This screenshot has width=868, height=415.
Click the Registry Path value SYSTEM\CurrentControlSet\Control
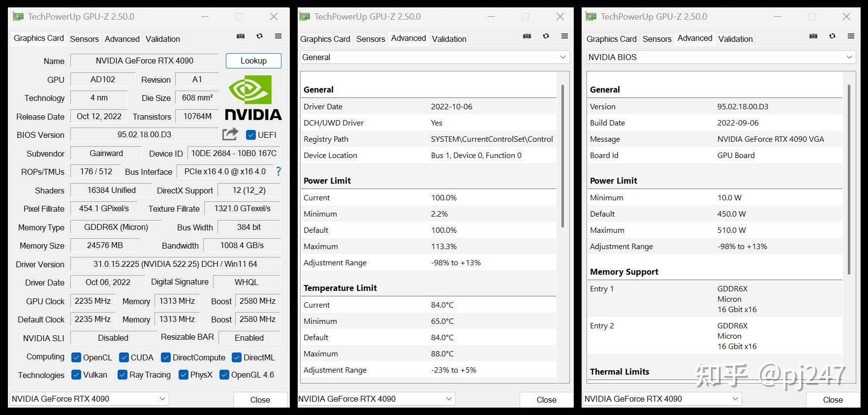coord(492,139)
